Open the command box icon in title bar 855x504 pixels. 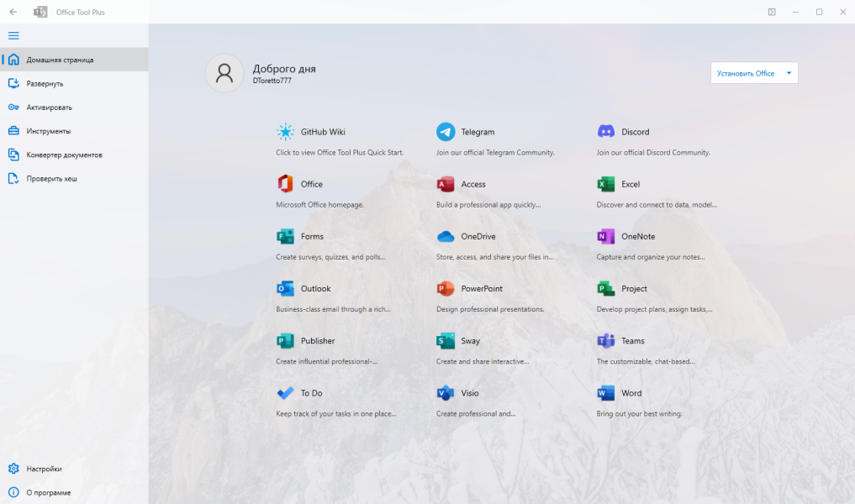pos(772,12)
